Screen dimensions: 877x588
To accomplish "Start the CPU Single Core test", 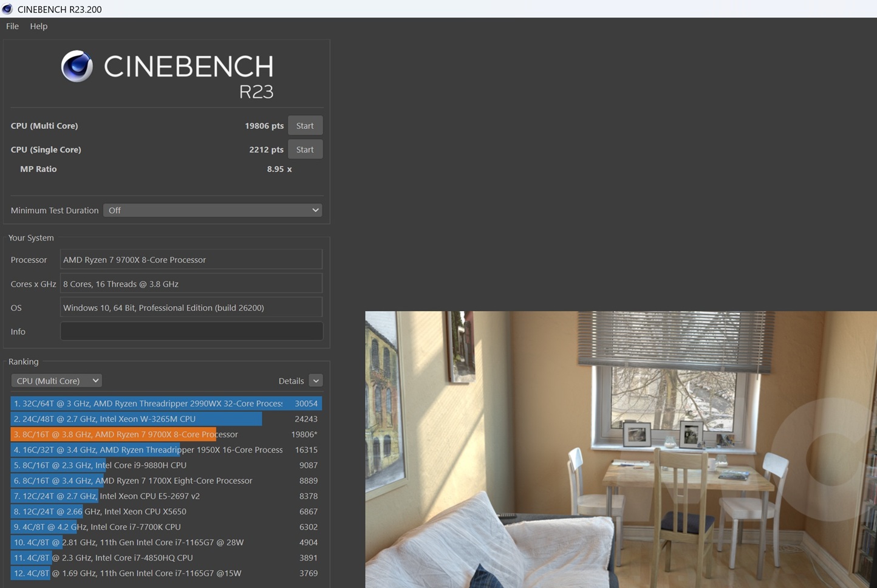I will pyautogui.click(x=305, y=149).
